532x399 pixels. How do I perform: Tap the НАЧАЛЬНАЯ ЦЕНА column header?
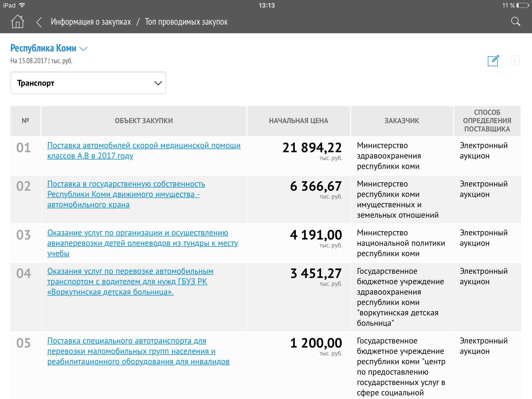(x=298, y=121)
